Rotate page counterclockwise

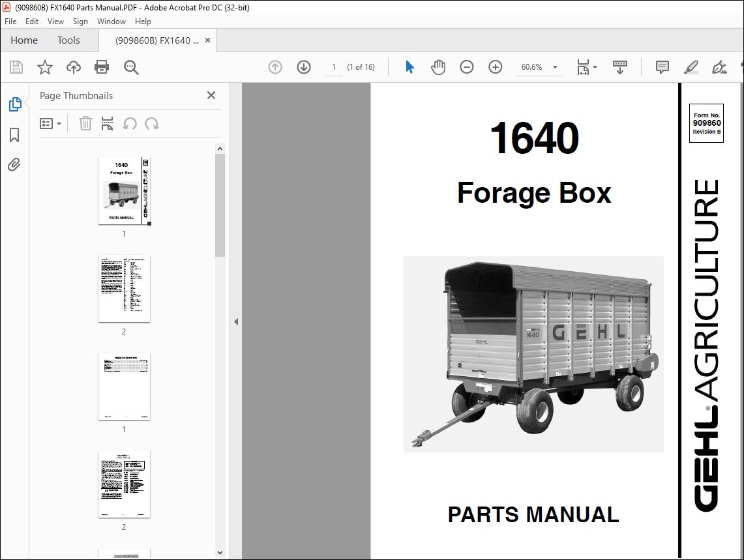[x=130, y=124]
